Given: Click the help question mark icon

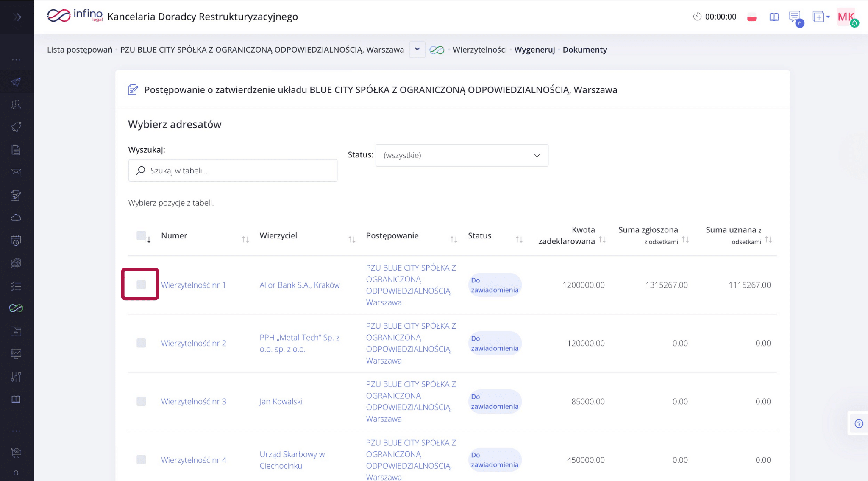Looking at the screenshot, I should pyautogui.click(x=859, y=423).
